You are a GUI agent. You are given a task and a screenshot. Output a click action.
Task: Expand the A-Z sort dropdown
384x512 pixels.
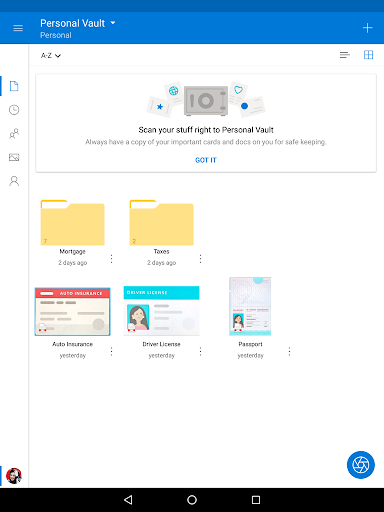point(51,55)
